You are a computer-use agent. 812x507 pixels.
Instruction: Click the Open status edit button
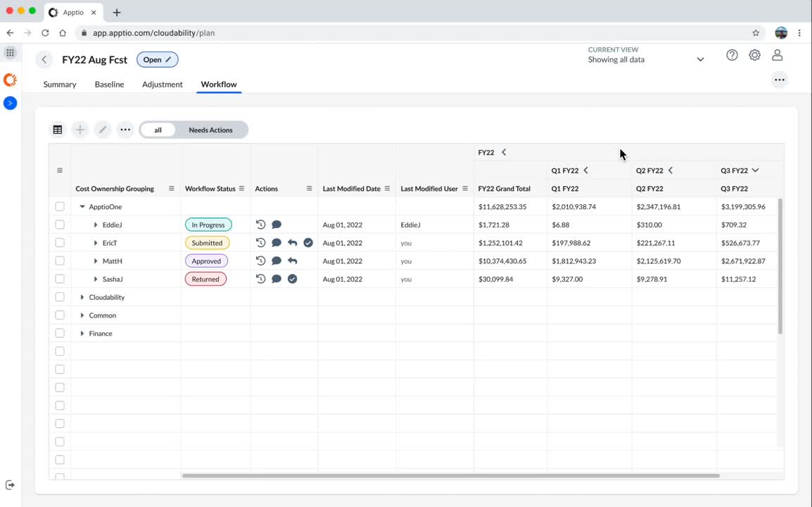click(158, 60)
